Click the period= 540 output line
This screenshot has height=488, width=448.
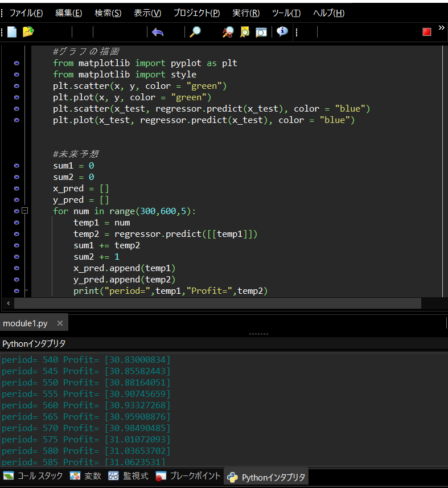86,360
